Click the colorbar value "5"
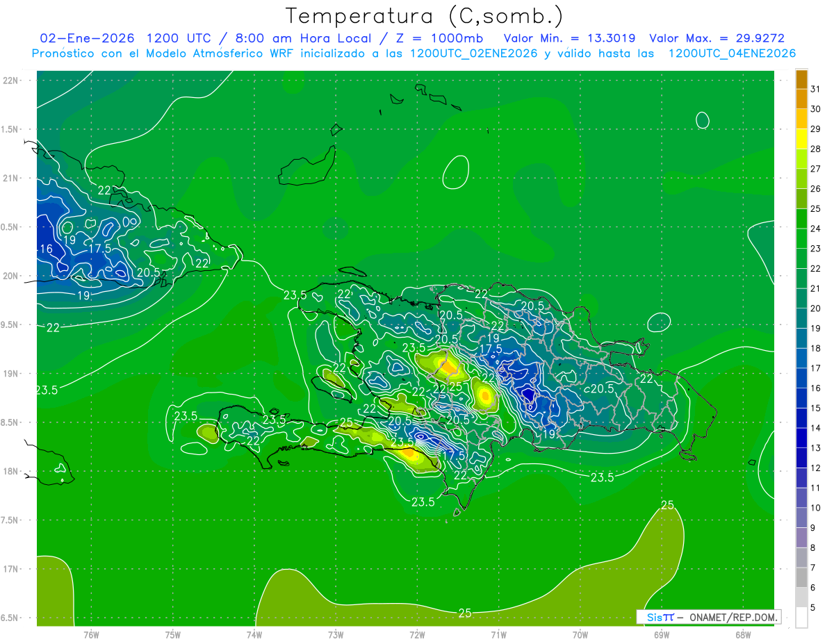This screenshot has height=644, width=834. click(x=813, y=608)
